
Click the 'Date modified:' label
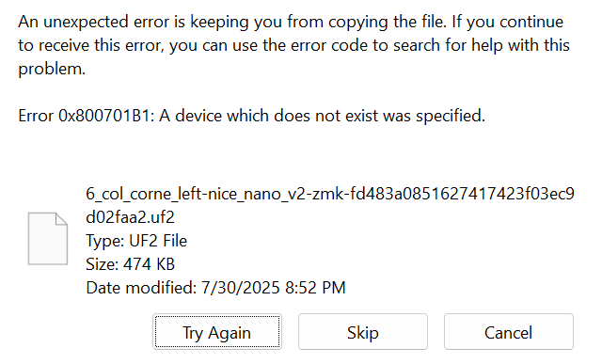click(141, 288)
